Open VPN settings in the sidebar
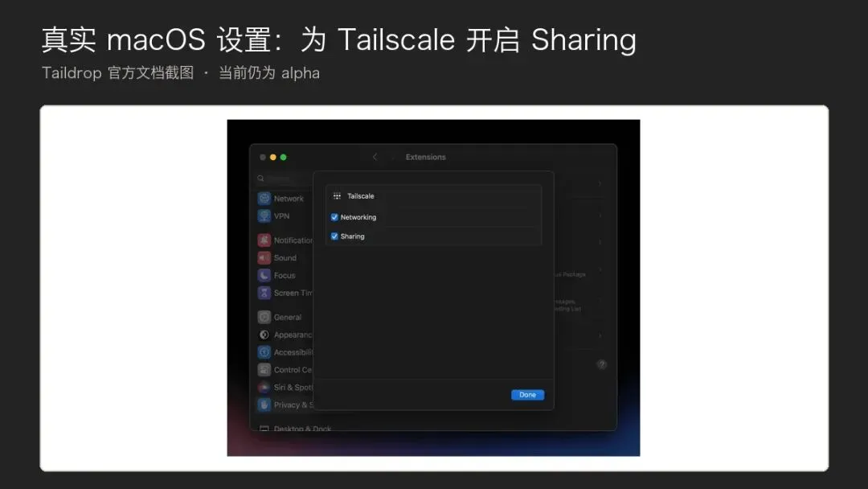The width and height of the screenshot is (868, 489). 284,216
